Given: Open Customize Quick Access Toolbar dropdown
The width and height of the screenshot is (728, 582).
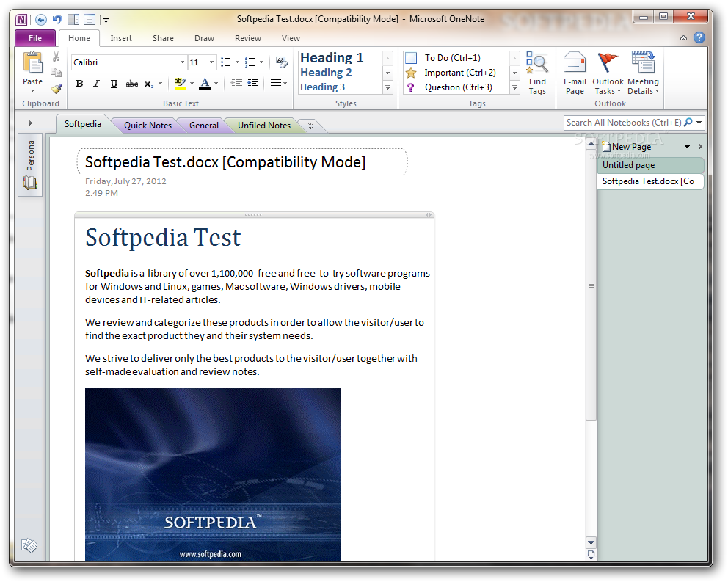Looking at the screenshot, I should (x=106, y=20).
